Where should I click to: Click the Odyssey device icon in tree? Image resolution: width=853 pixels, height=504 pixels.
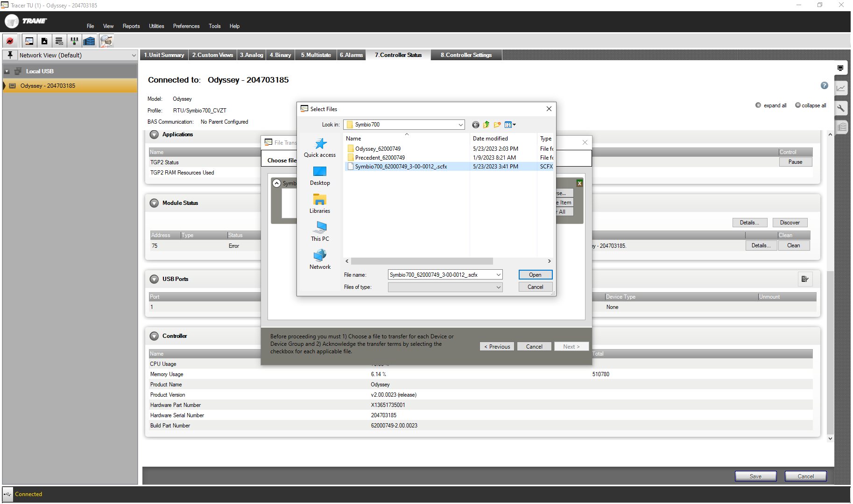point(13,86)
